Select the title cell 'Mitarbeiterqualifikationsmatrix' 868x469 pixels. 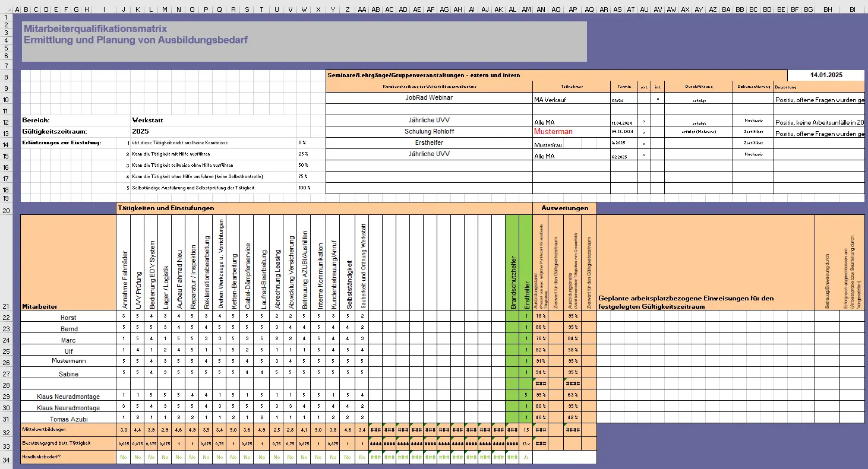[95, 28]
